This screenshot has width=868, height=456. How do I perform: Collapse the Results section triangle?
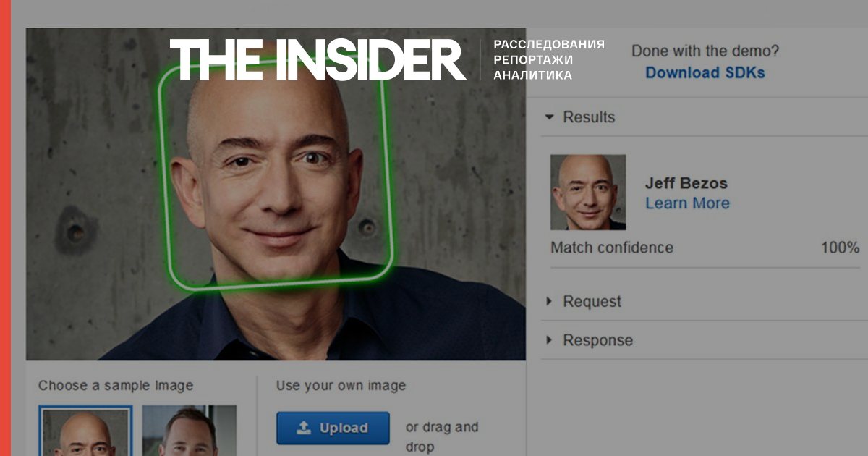549,117
